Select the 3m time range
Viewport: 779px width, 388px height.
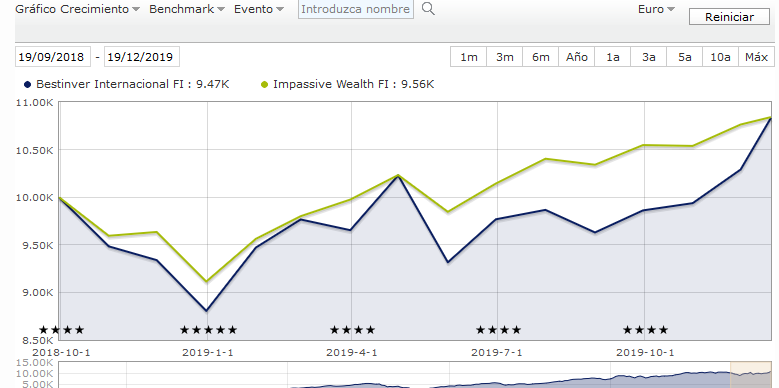point(505,57)
